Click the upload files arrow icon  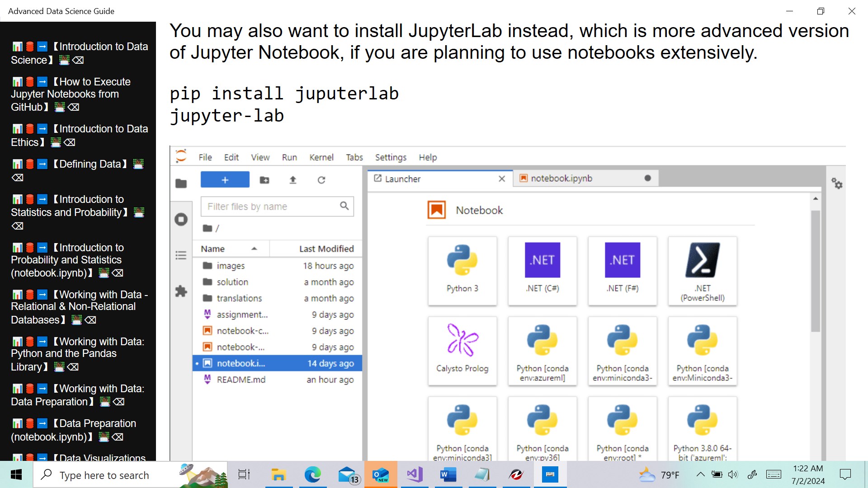[x=293, y=180]
